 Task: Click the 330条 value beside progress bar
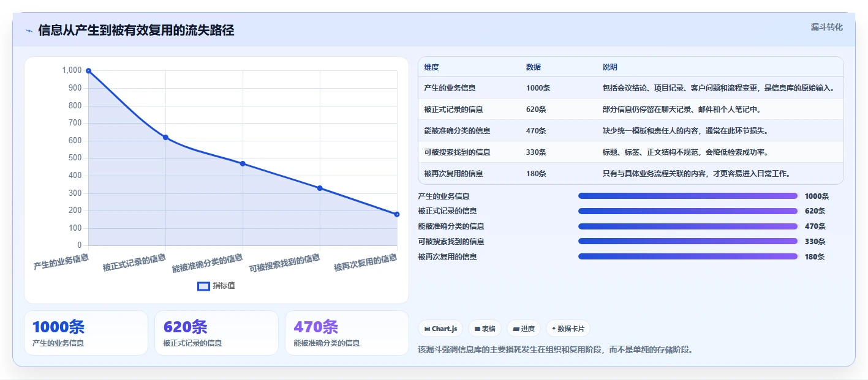(815, 242)
